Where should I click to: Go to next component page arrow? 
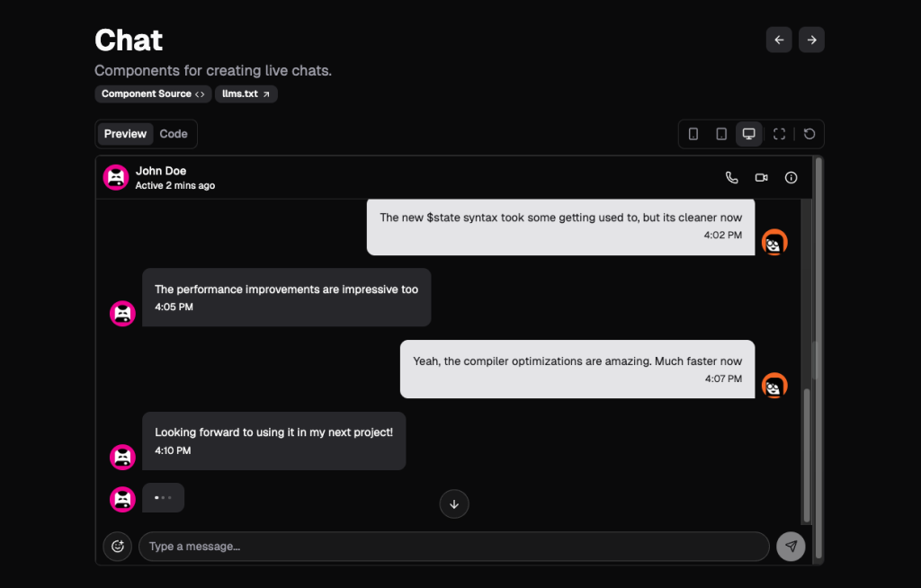tap(811, 40)
